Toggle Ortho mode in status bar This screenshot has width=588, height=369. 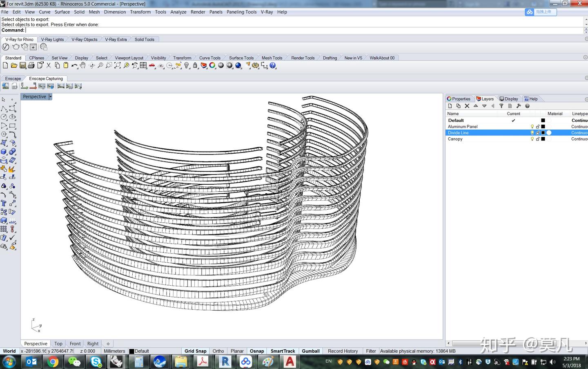click(218, 351)
